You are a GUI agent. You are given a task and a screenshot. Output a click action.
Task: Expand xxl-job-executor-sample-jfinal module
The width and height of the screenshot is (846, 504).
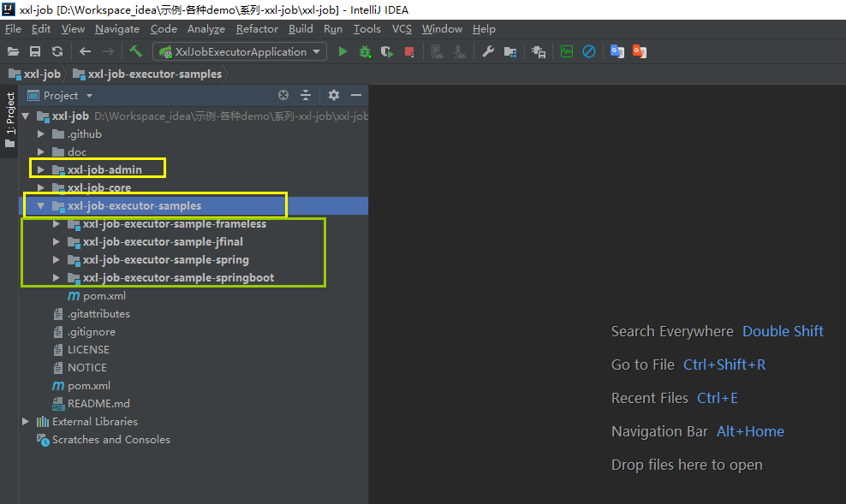coord(57,241)
